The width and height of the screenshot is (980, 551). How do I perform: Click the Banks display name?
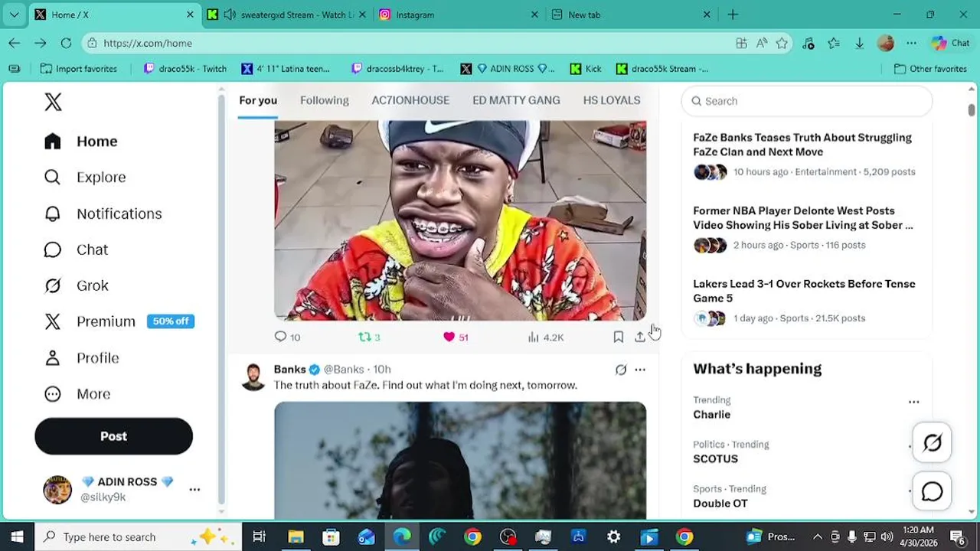pos(289,370)
